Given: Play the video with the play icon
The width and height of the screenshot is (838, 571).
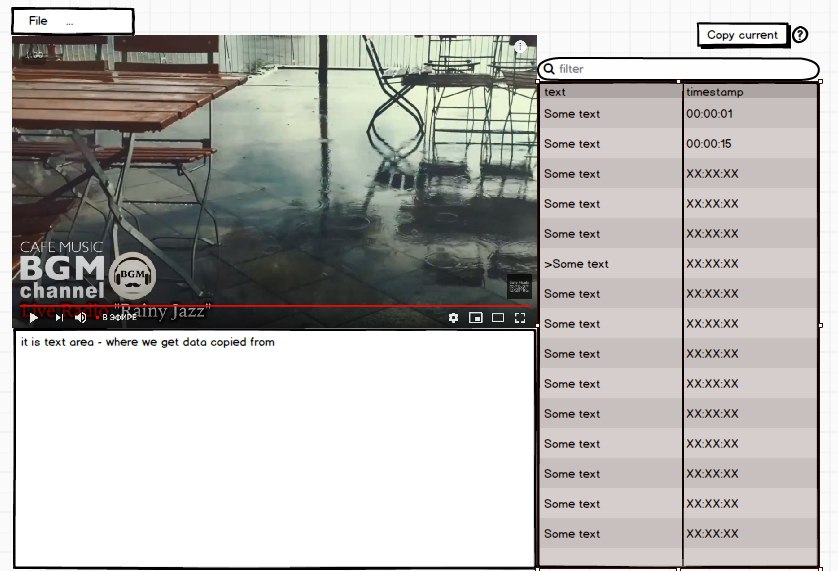Looking at the screenshot, I should (x=33, y=318).
